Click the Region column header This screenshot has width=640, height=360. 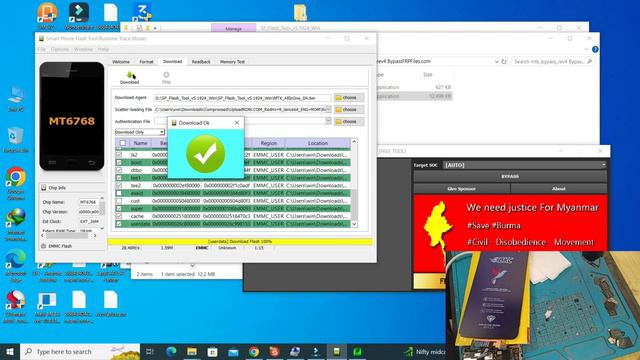268,143
